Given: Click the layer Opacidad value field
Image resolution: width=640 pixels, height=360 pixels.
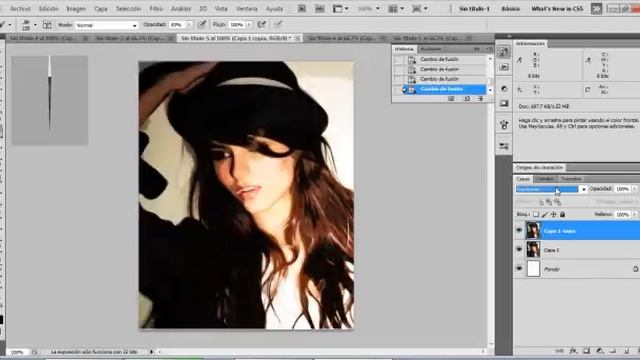Looking at the screenshot, I should 622,189.
